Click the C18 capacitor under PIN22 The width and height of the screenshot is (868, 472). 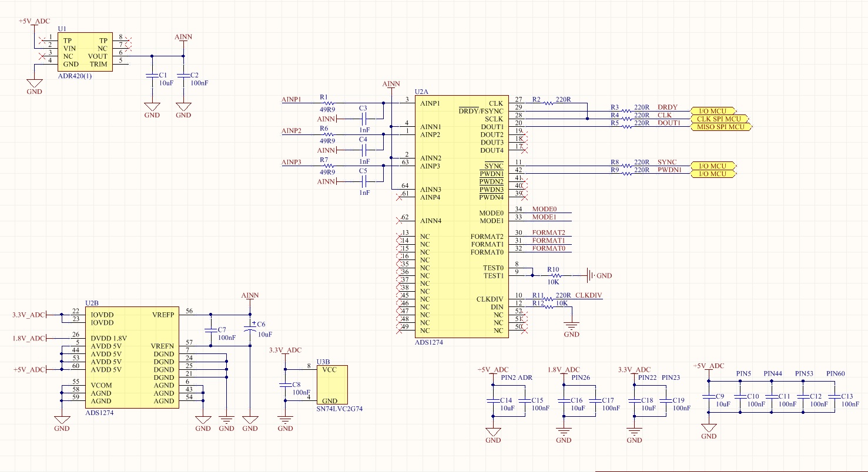point(634,400)
